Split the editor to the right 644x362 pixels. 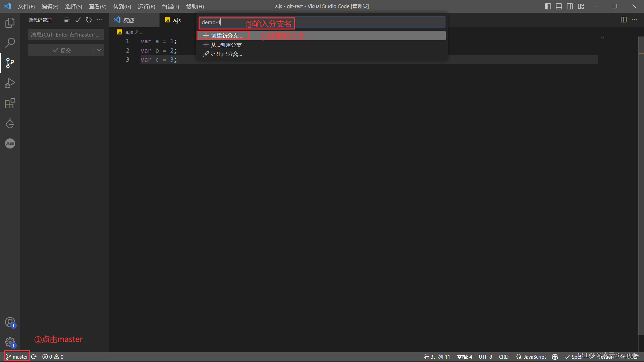[x=624, y=20]
